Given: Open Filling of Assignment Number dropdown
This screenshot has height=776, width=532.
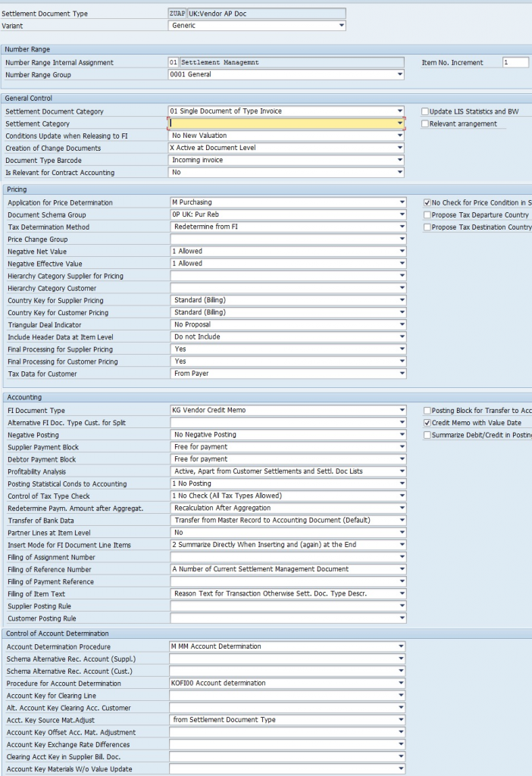Looking at the screenshot, I should (288, 557).
